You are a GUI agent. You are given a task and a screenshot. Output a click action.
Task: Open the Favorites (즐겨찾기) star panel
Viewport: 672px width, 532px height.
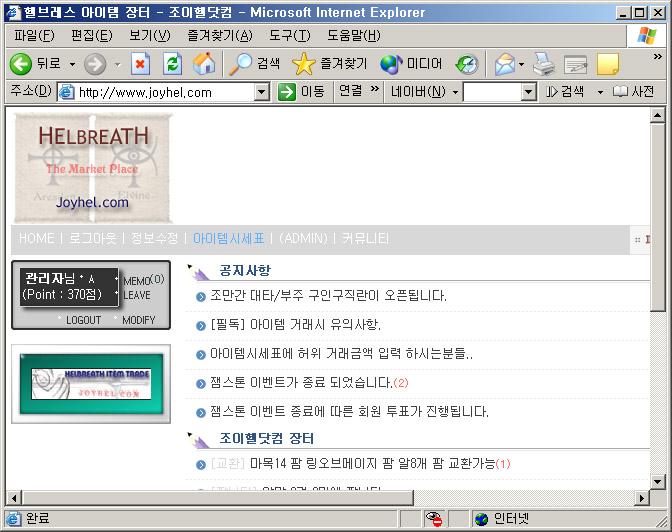tap(330, 64)
